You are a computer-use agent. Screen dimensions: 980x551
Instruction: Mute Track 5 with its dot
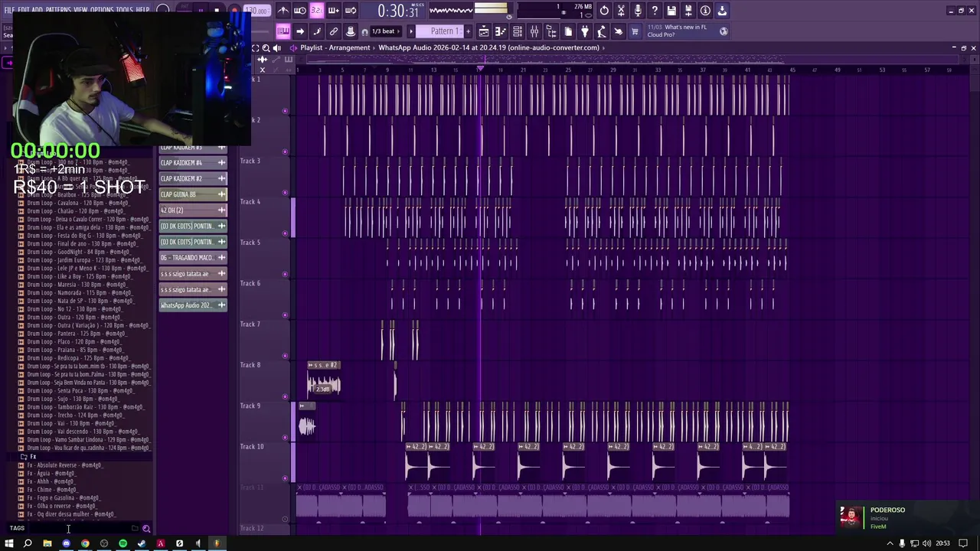coord(286,274)
